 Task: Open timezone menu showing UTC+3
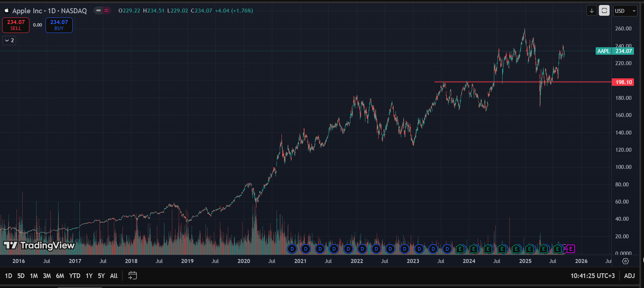pyautogui.click(x=592, y=275)
